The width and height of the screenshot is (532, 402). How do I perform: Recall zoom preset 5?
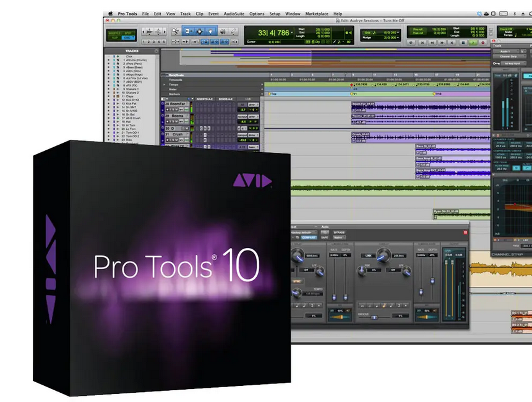point(164,41)
